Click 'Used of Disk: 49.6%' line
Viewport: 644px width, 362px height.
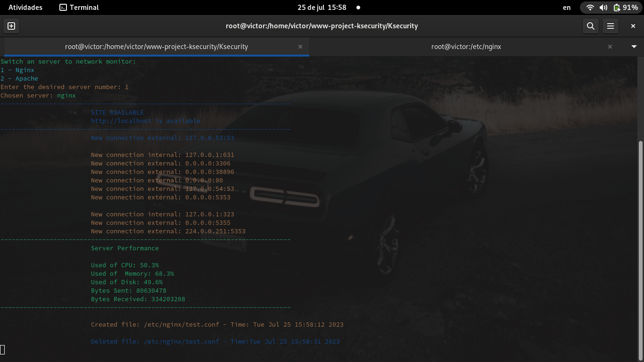127,282
